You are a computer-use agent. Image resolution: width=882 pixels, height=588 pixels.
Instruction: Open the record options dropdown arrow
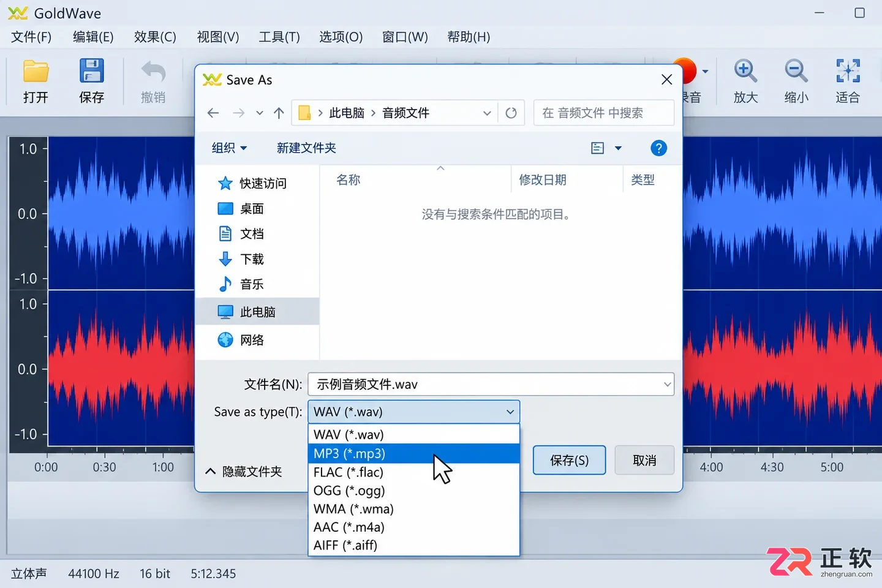tap(705, 72)
